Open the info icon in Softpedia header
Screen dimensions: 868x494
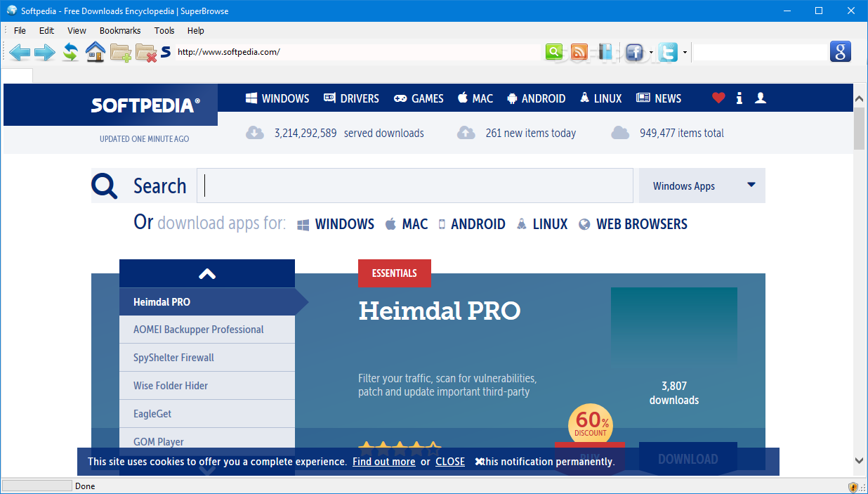[x=739, y=98]
